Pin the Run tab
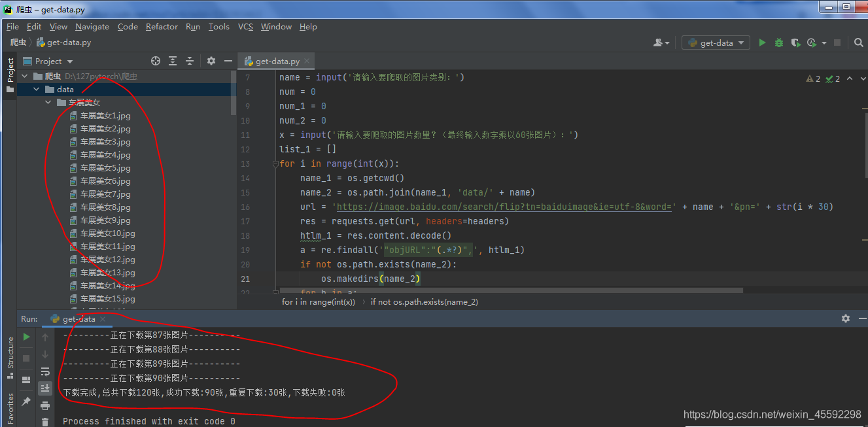 (26, 401)
